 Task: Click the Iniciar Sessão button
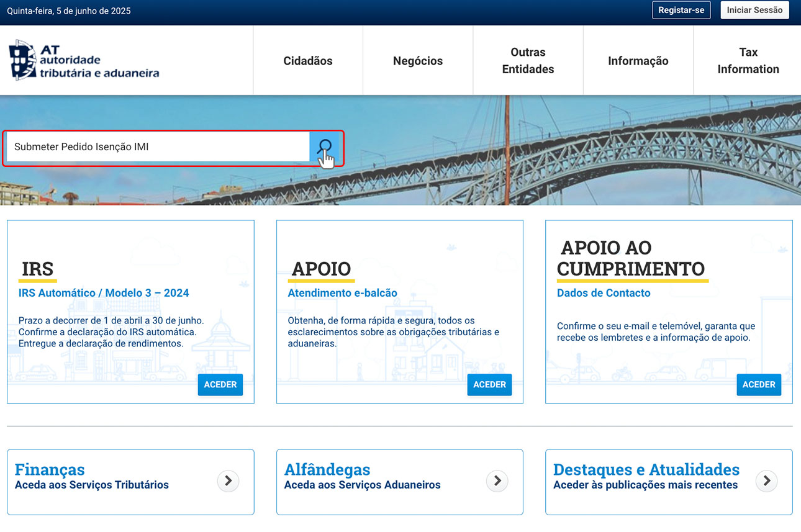pos(754,11)
